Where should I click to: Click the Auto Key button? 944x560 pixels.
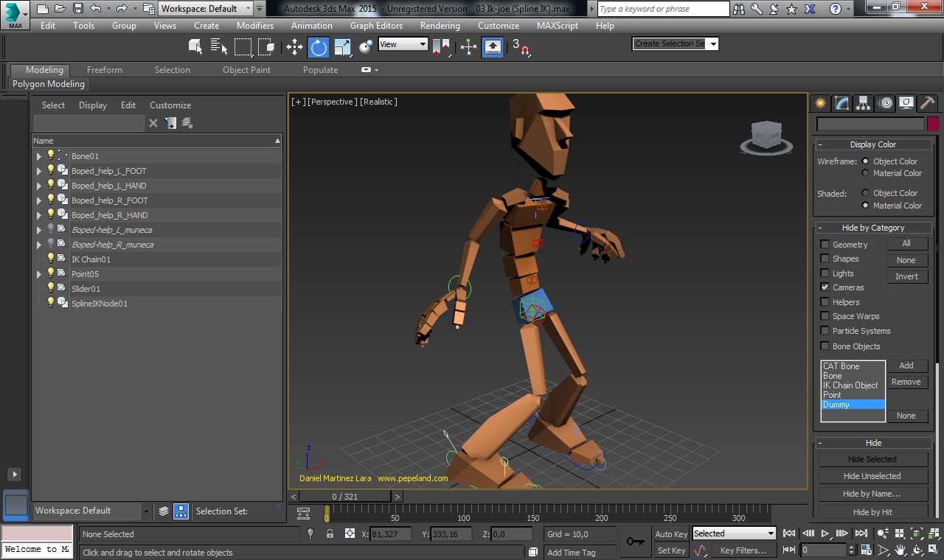click(671, 534)
